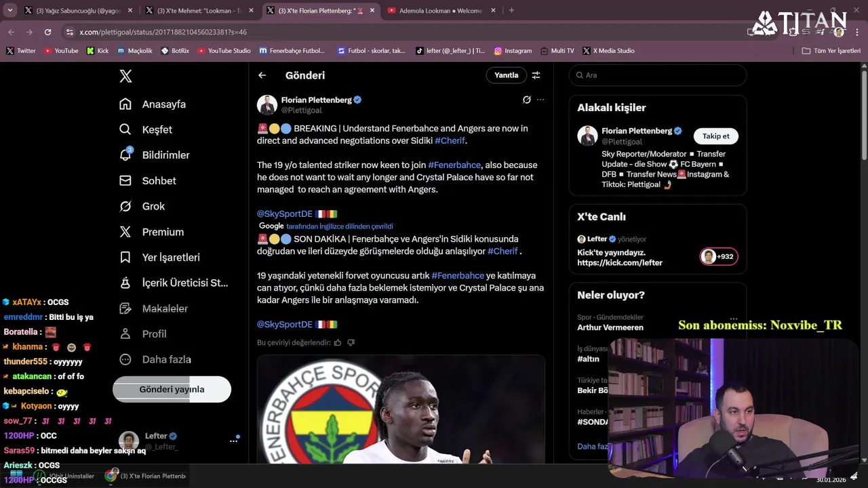
Task: Open Grok from the sidebar
Action: [x=142, y=206]
